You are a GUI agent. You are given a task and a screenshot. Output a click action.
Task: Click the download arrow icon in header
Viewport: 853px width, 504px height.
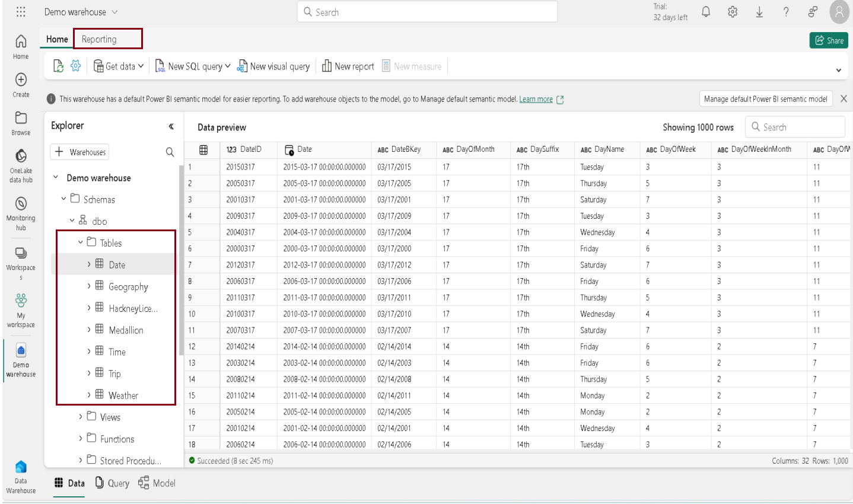point(759,12)
